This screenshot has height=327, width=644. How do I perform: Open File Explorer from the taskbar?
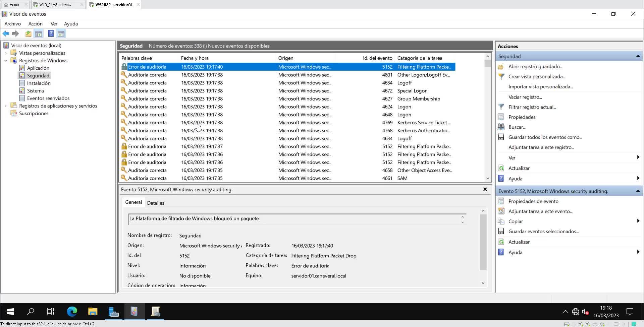[x=93, y=312]
